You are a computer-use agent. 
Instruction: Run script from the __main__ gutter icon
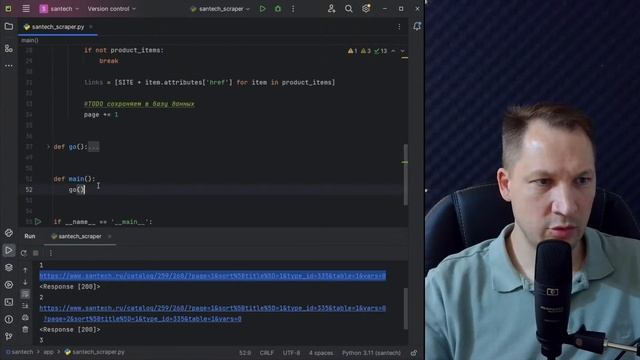click(x=38, y=222)
